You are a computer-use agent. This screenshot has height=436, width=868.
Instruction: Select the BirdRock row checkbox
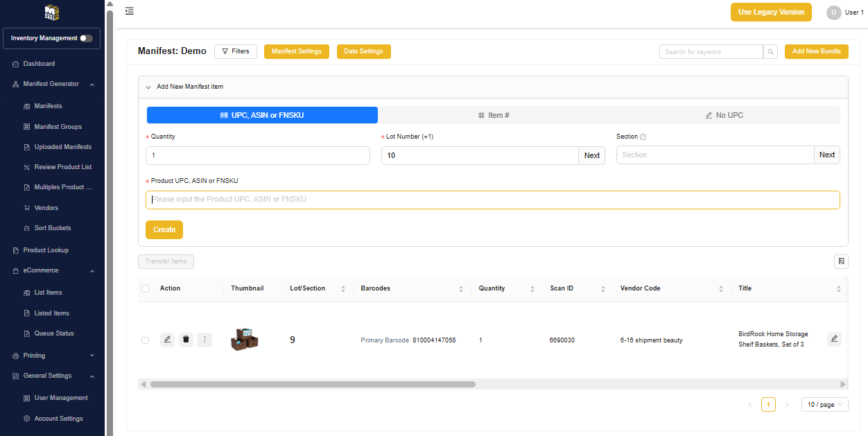[x=145, y=340]
